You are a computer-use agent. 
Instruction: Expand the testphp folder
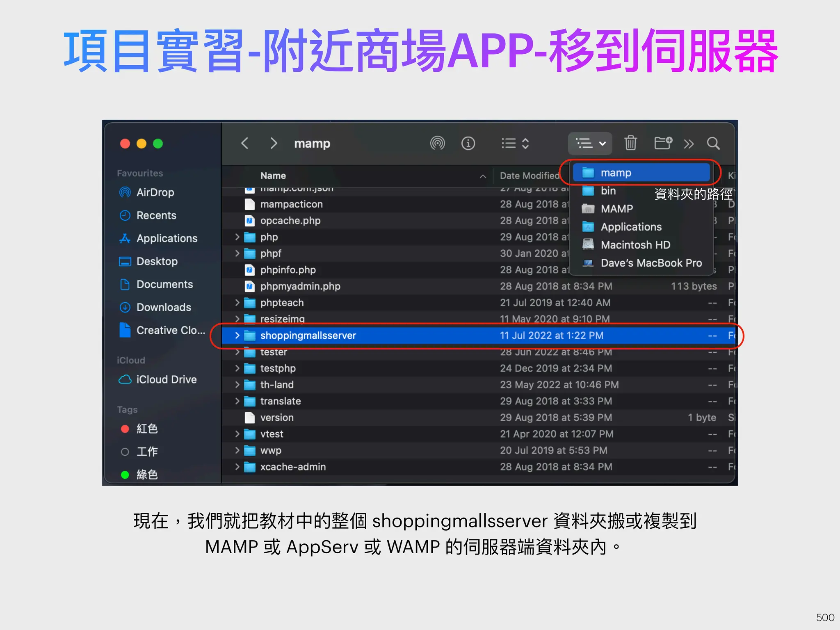coord(237,368)
